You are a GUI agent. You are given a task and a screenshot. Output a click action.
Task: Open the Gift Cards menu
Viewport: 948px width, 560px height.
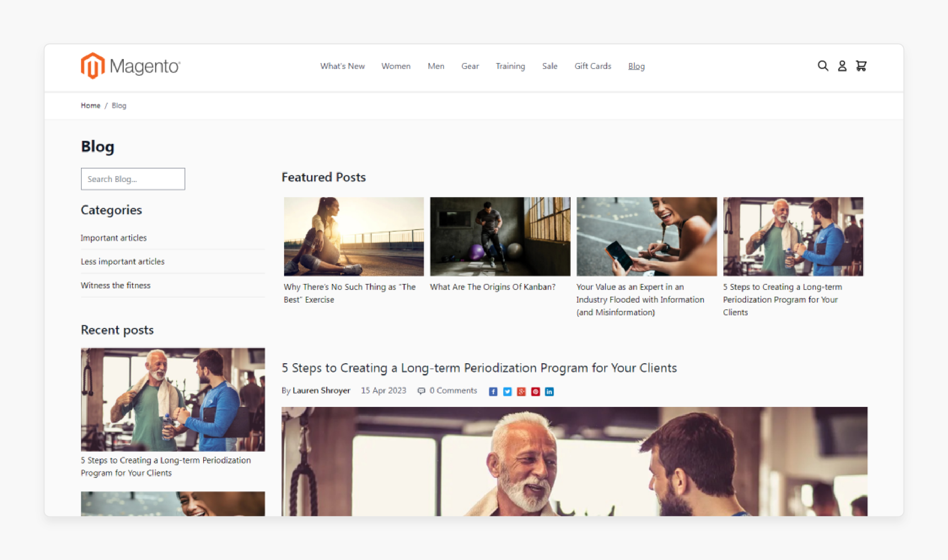593,66
